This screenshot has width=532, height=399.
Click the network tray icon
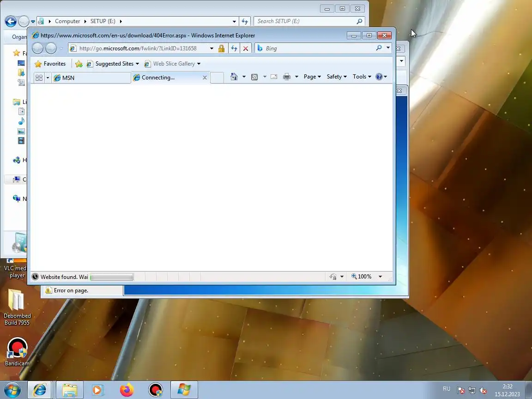[472, 391]
